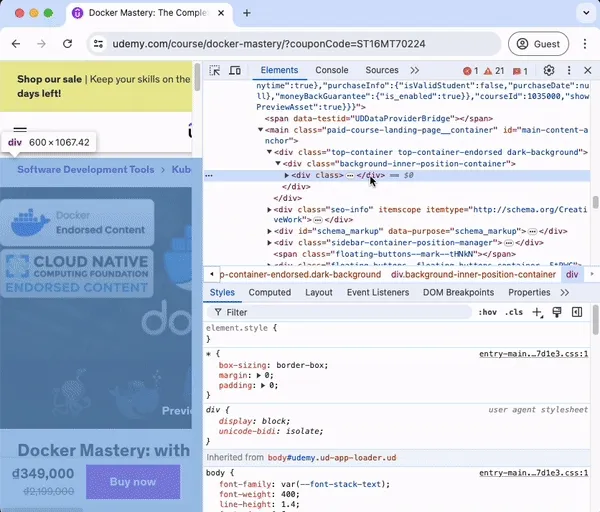Select div.background-inner-position-container breadcrumb
This screenshot has width=600, height=512.
tap(473, 274)
